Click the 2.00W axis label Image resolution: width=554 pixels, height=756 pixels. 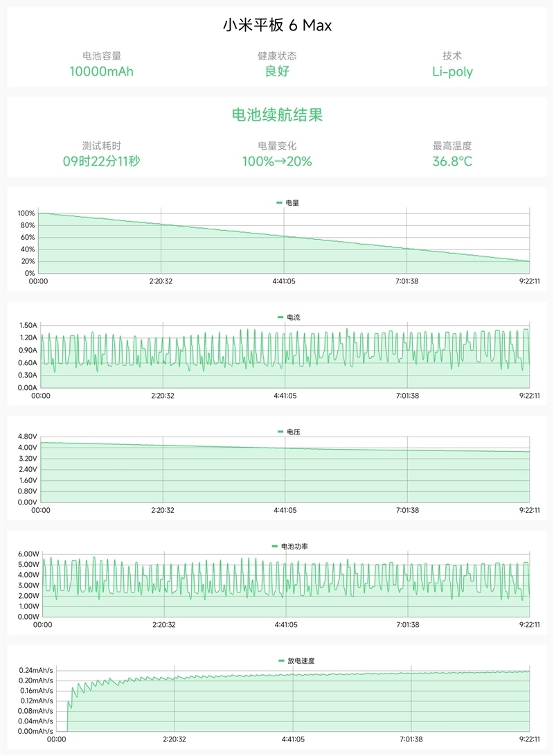point(28,596)
